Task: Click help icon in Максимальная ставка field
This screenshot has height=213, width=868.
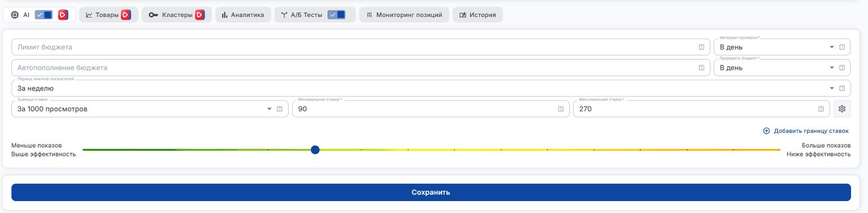Action: (821, 109)
